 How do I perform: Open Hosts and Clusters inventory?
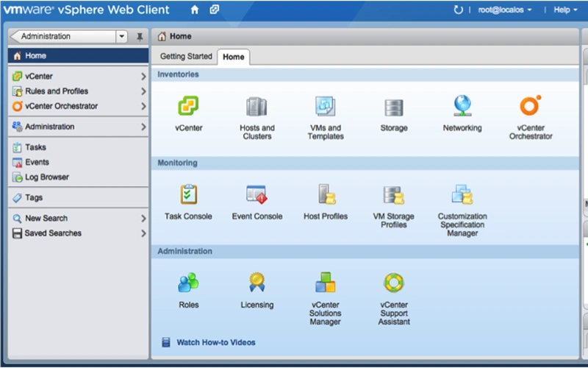pyautogui.click(x=257, y=106)
